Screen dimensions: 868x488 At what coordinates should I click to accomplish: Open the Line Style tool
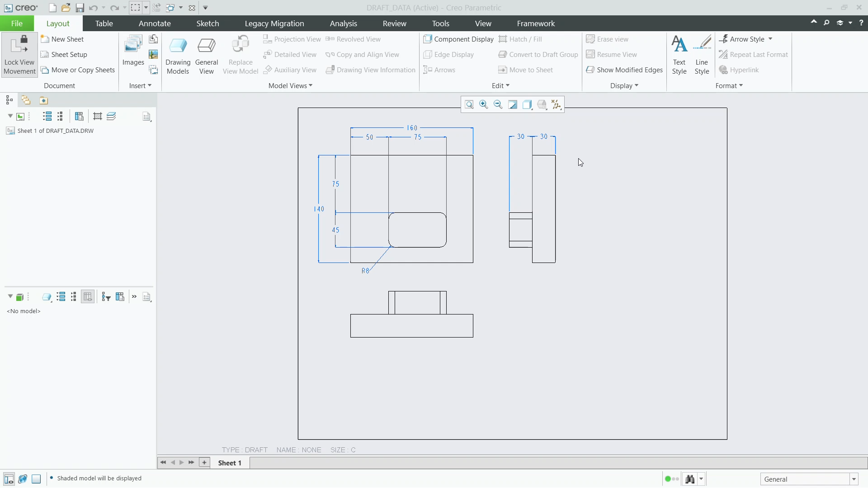[x=702, y=55]
